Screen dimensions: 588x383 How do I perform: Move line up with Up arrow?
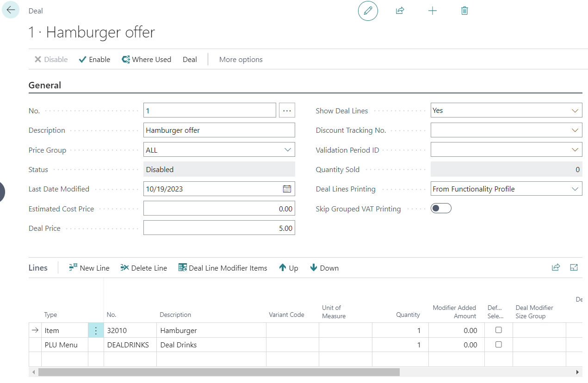289,268
